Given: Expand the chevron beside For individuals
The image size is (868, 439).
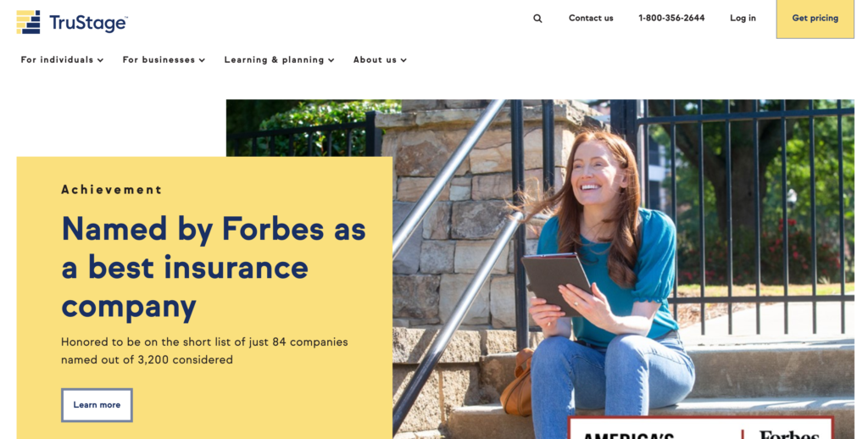Looking at the screenshot, I should (100, 60).
